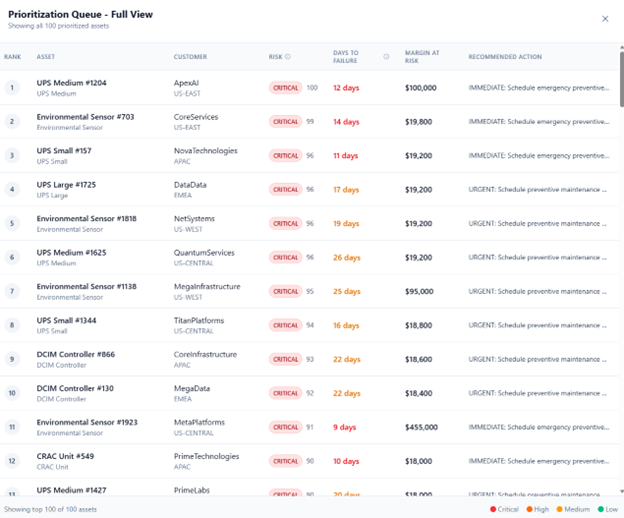Click the green Low legend dot
The height and width of the screenshot is (518, 624).
600,510
